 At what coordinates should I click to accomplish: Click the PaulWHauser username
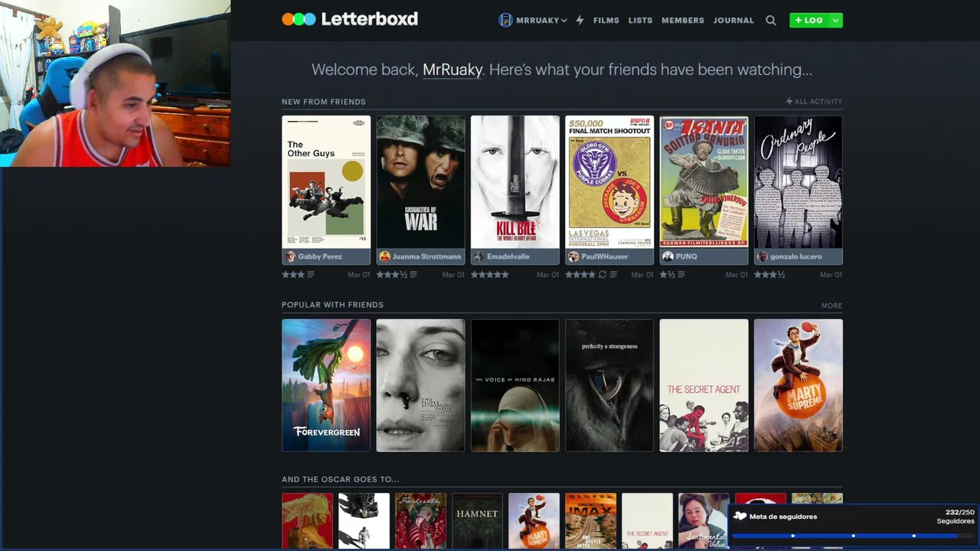pos(604,256)
